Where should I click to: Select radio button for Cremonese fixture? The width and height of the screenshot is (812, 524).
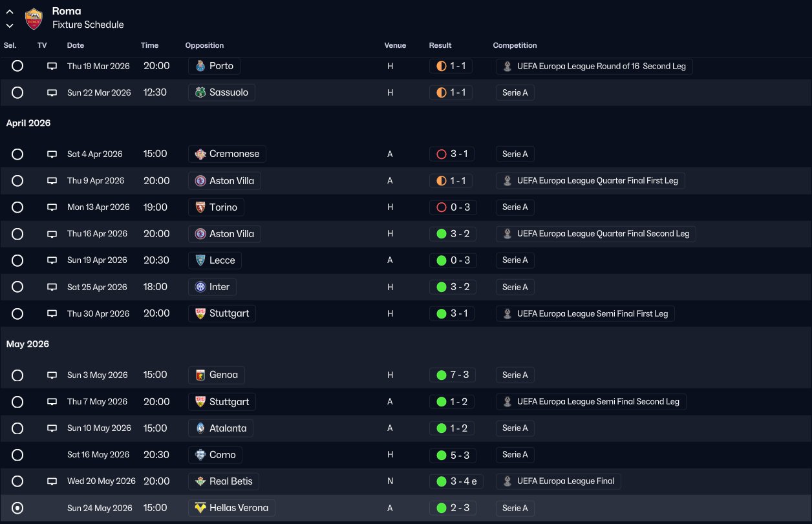(x=17, y=154)
